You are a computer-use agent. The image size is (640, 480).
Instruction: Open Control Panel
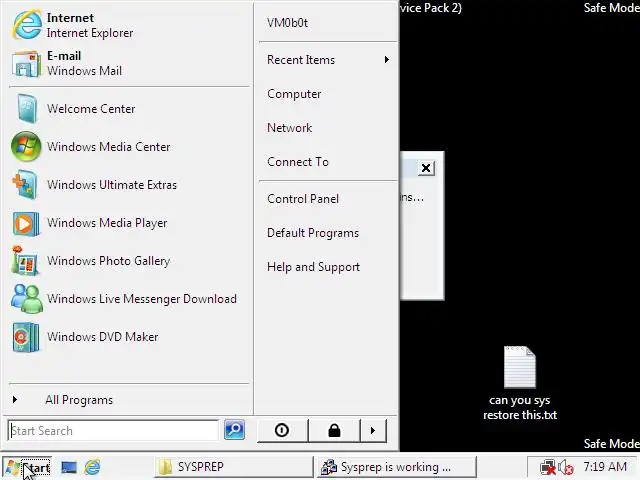(303, 199)
